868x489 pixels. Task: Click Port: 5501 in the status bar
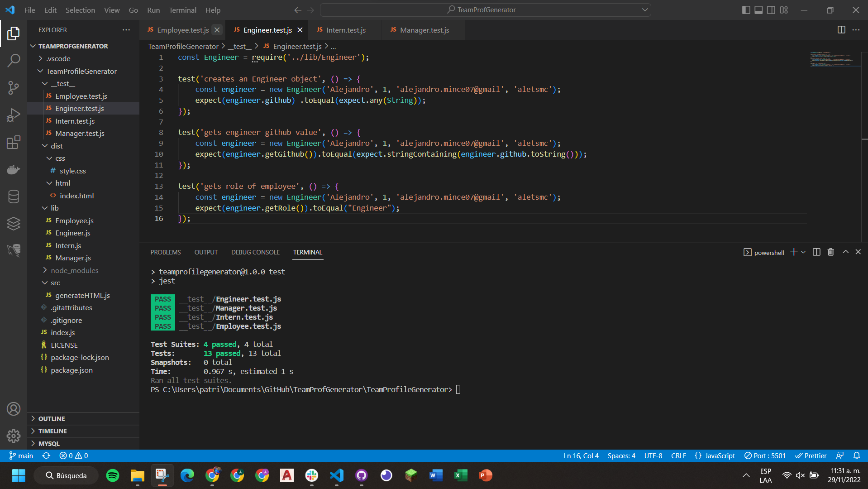coord(764,455)
